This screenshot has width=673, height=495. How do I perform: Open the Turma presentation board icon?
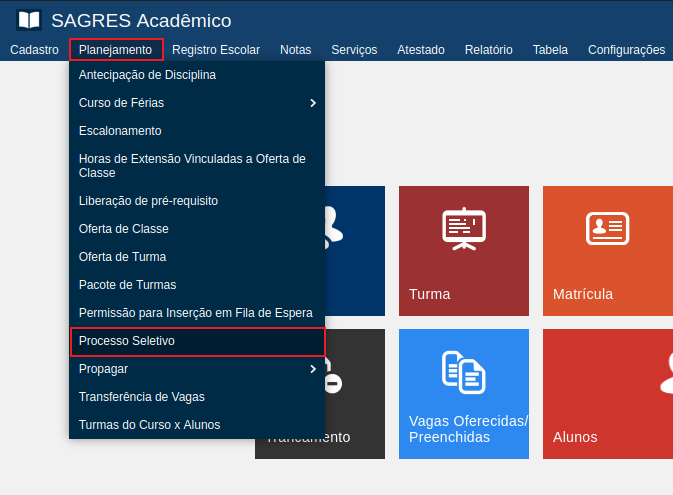[463, 229]
